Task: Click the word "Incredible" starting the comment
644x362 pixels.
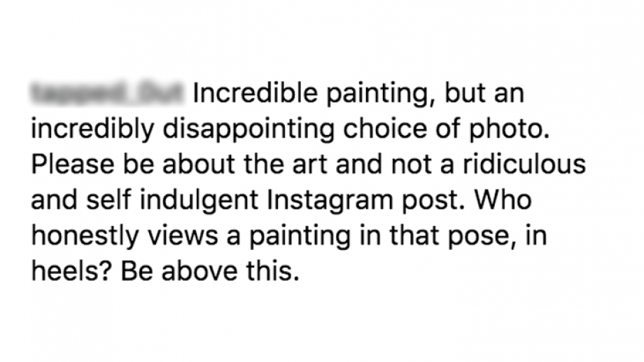Action: [255, 93]
